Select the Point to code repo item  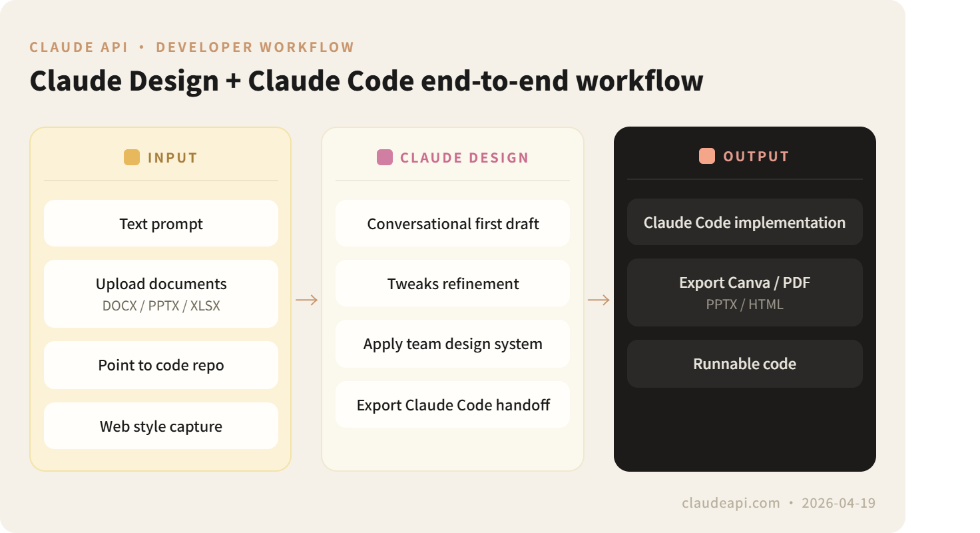(x=160, y=364)
